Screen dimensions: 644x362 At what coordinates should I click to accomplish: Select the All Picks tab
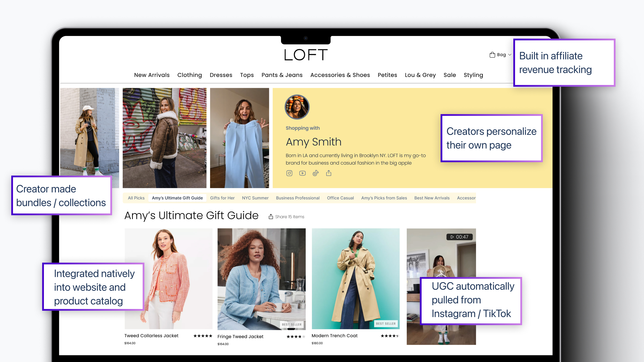pos(136,198)
